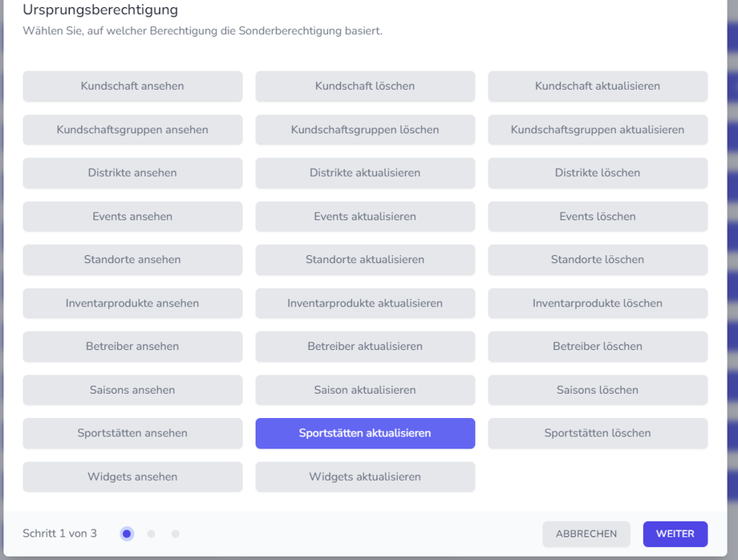This screenshot has width=738, height=560.
Task: Pick 'Inventarprodukte löschen' permission
Action: (x=598, y=303)
